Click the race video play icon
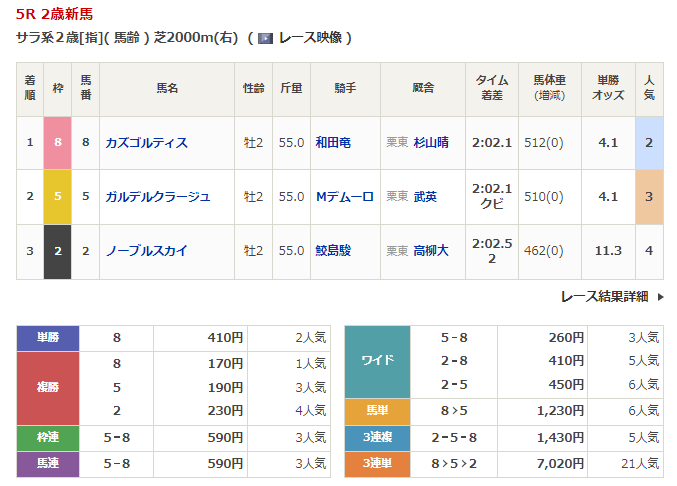 [265, 38]
